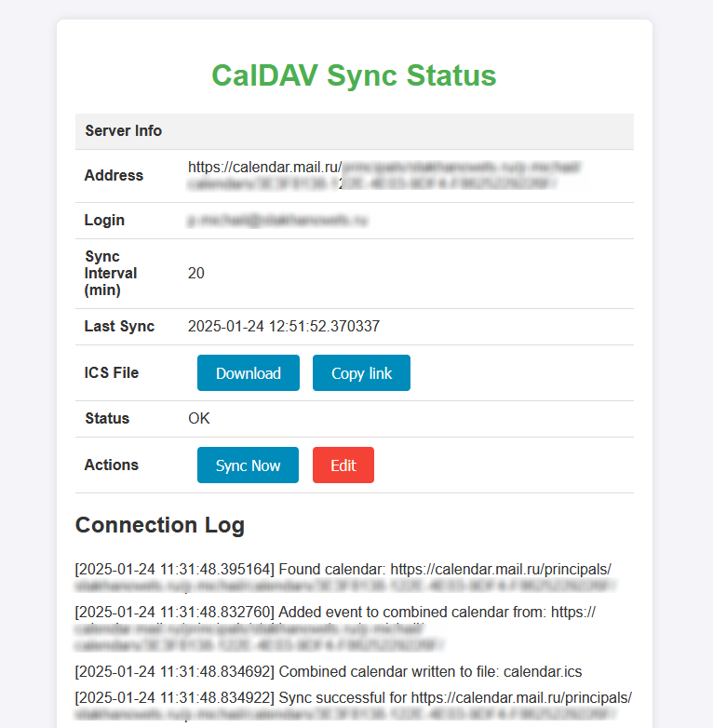
Task: Click the calendar.mail.ru server address URL
Action: (265, 168)
